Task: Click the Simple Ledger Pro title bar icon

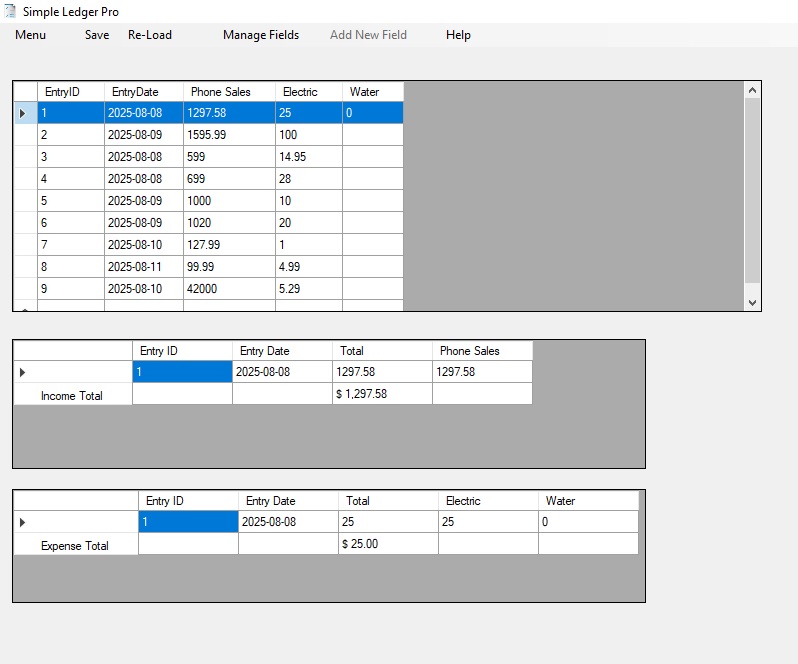Action: point(11,11)
